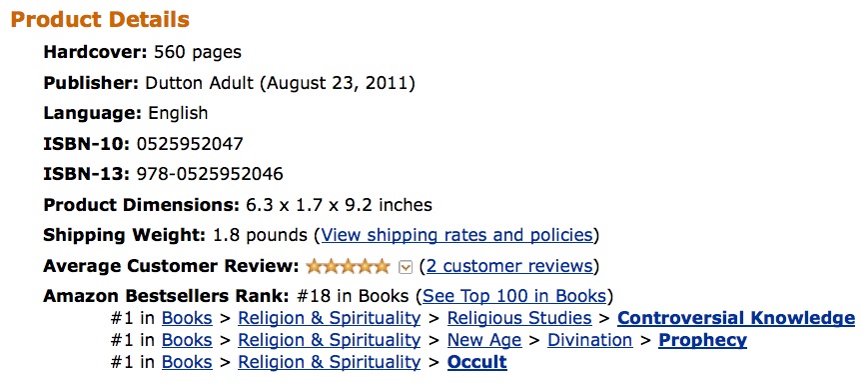This screenshot has width=868, height=384.
Task: Open the Controversial Knowledge category
Action: pyautogui.click(x=736, y=318)
